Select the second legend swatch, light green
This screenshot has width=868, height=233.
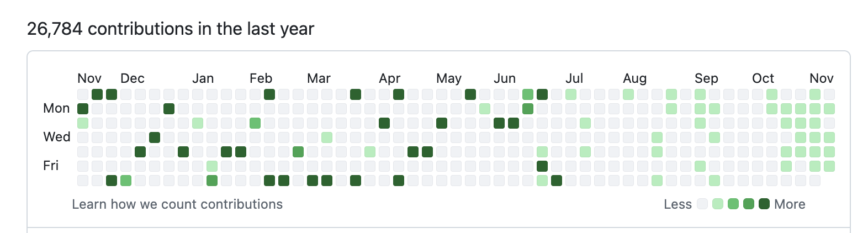(718, 204)
